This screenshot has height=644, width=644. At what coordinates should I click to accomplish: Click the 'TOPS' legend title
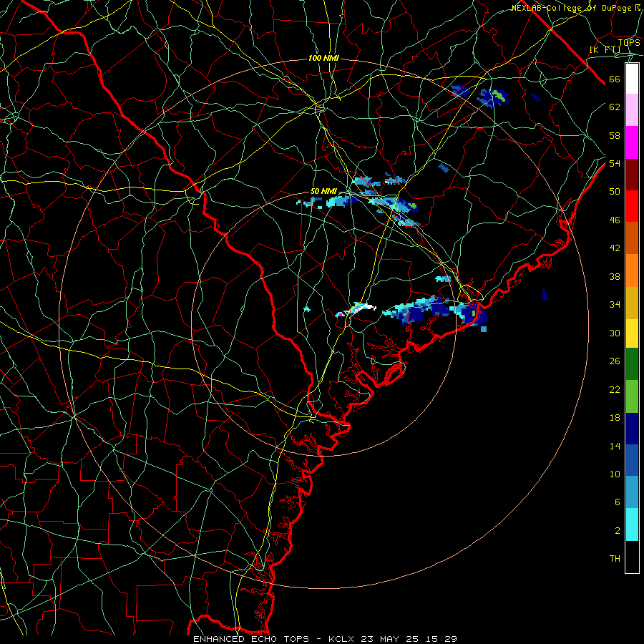point(629,43)
